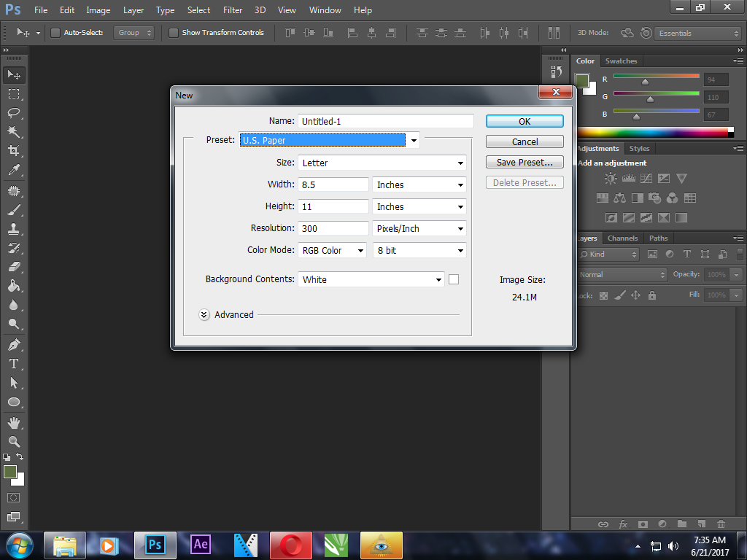Toggle type layer filter icon
Screen dimensions: 747x560
click(x=687, y=254)
